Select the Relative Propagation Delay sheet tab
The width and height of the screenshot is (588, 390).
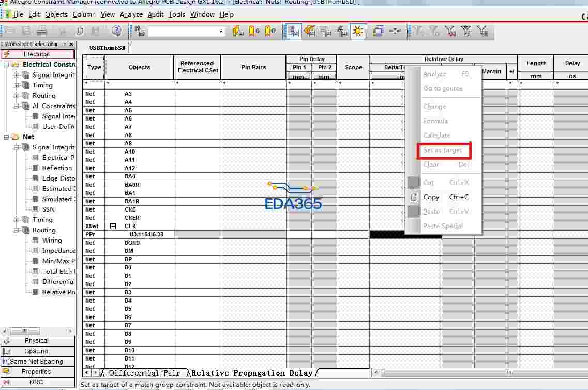[x=252, y=373]
